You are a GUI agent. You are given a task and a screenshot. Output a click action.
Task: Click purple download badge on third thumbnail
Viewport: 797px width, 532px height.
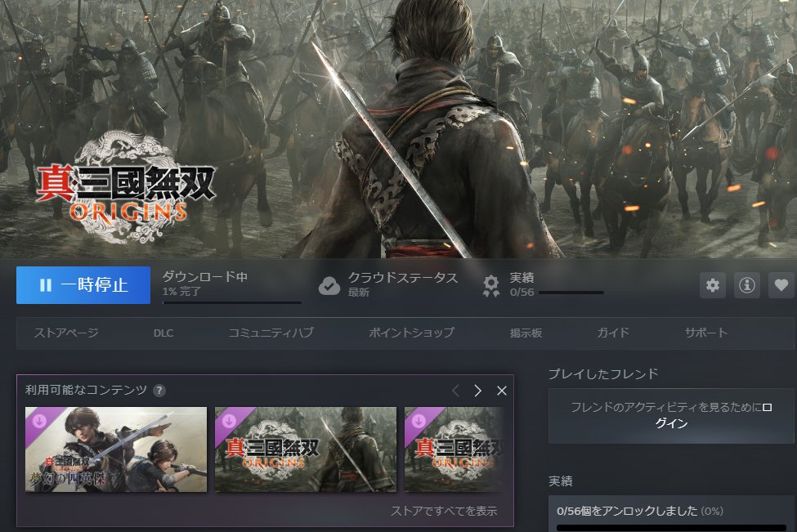point(419,421)
